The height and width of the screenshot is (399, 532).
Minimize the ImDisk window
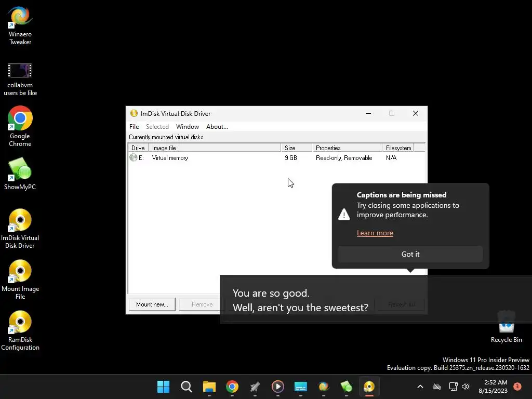click(x=368, y=113)
